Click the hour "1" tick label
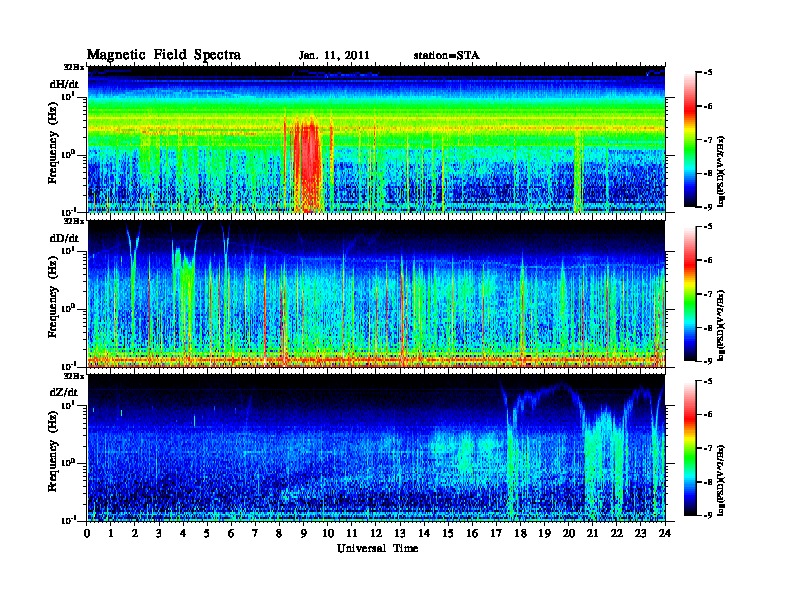The height and width of the screenshot is (612, 792). (111, 533)
